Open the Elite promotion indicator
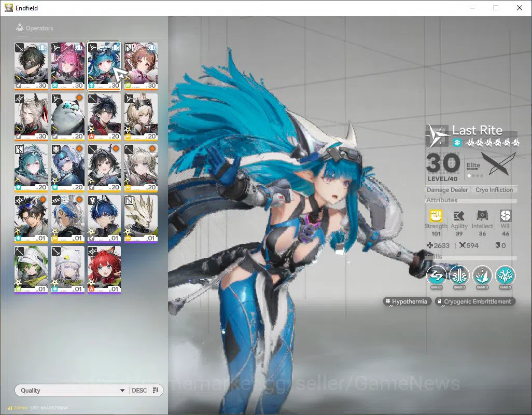532x415 pixels. [473, 169]
